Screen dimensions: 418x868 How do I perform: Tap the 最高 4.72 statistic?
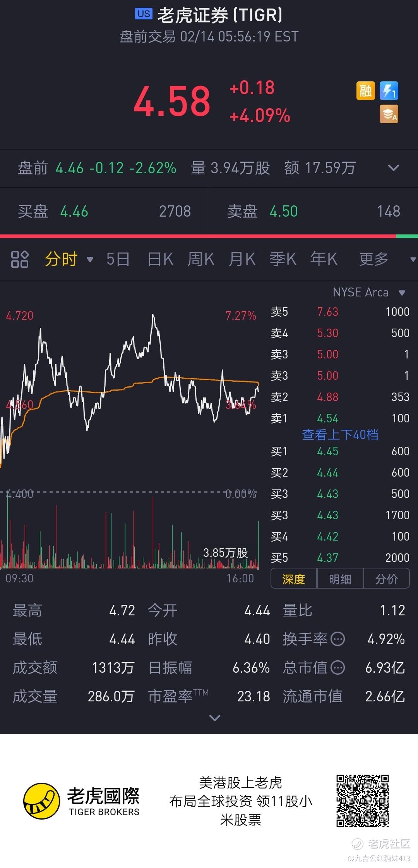[x=74, y=611]
